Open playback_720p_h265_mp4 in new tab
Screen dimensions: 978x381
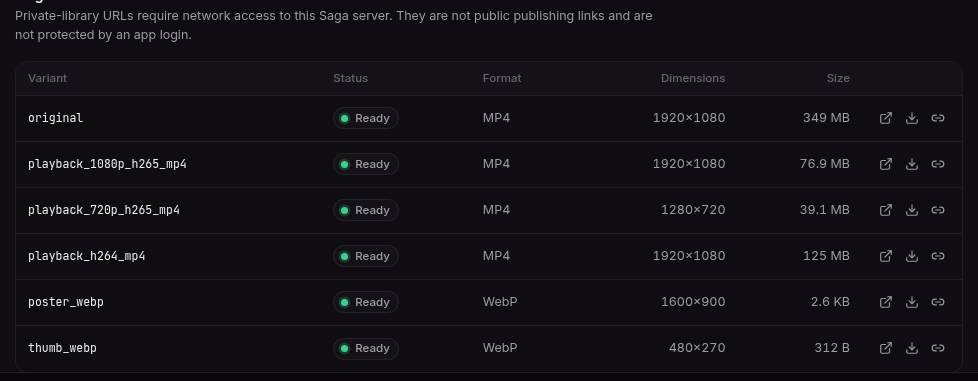pos(886,210)
